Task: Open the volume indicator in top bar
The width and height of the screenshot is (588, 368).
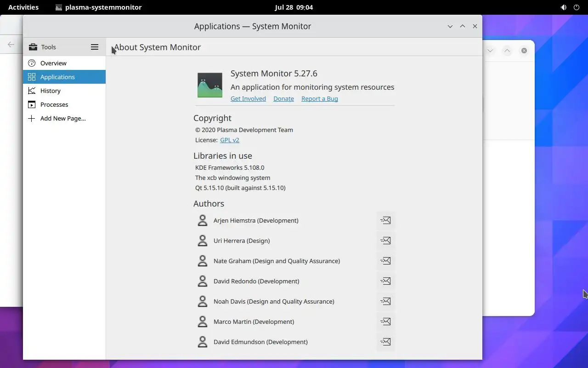Action: pyautogui.click(x=564, y=7)
